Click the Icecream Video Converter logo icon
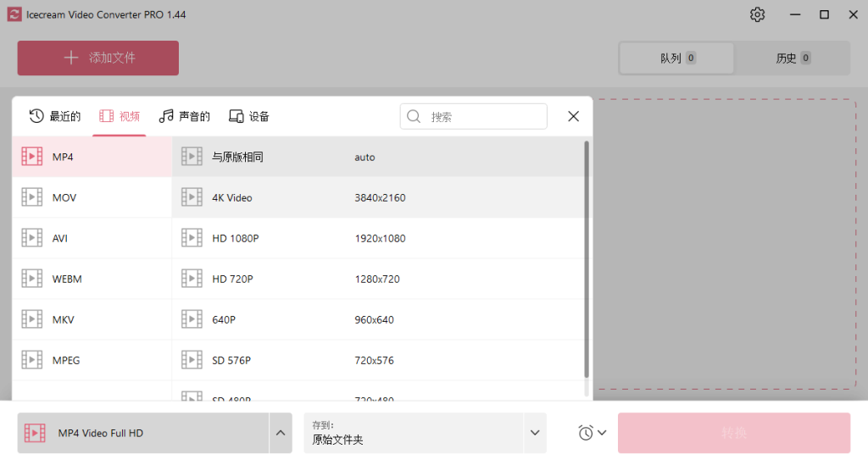868x465 pixels. (x=14, y=14)
